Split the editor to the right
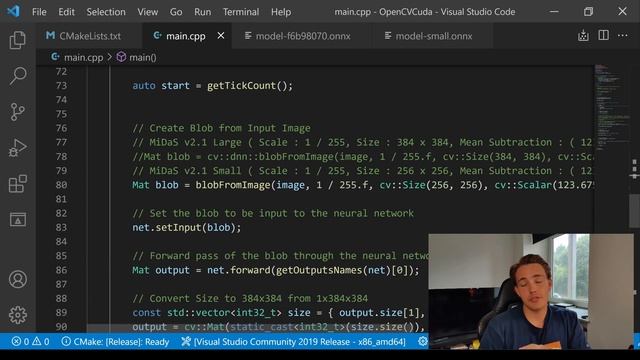The width and height of the screenshot is (640, 360). [x=603, y=36]
